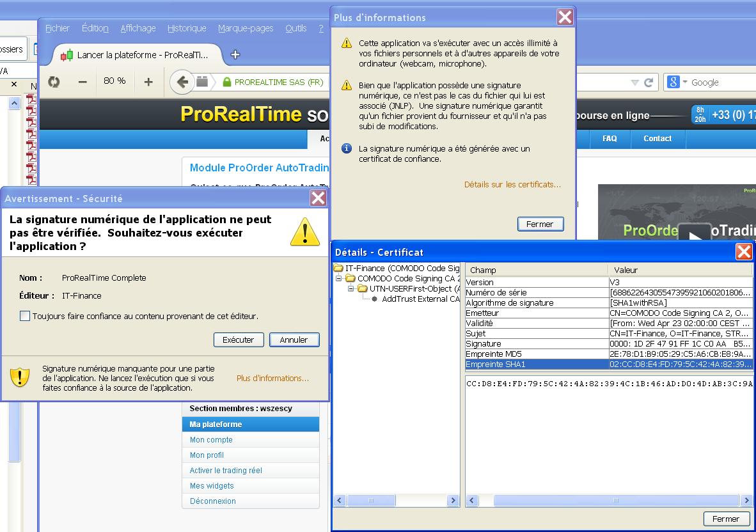756x532 pixels.
Task: Open the '?' help menu
Action: 321,28
